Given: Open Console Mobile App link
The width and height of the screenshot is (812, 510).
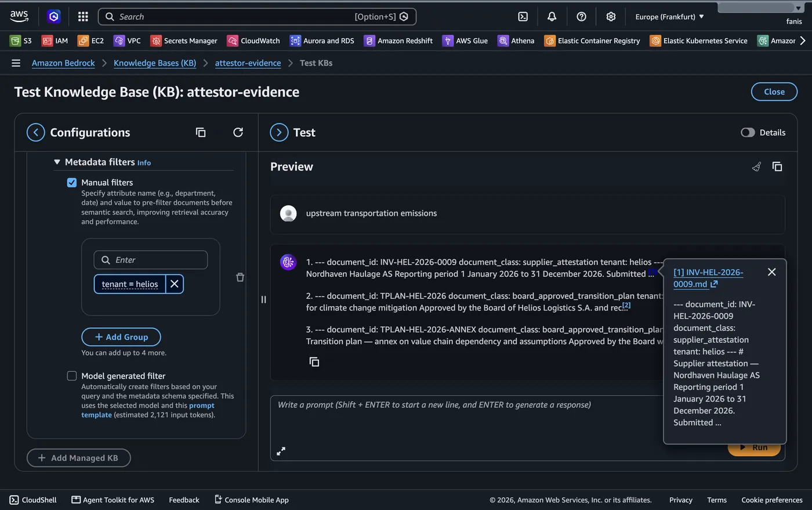Looking at the screenshot, I should pos(252,500).
